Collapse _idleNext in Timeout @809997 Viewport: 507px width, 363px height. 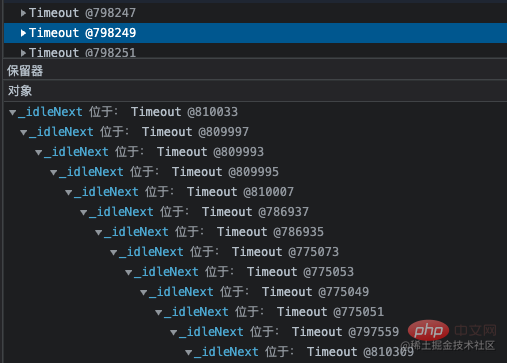[24, 132]
